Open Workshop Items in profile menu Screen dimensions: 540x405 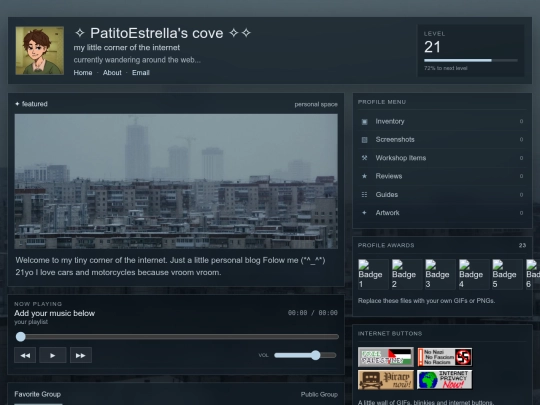[442, 158]
